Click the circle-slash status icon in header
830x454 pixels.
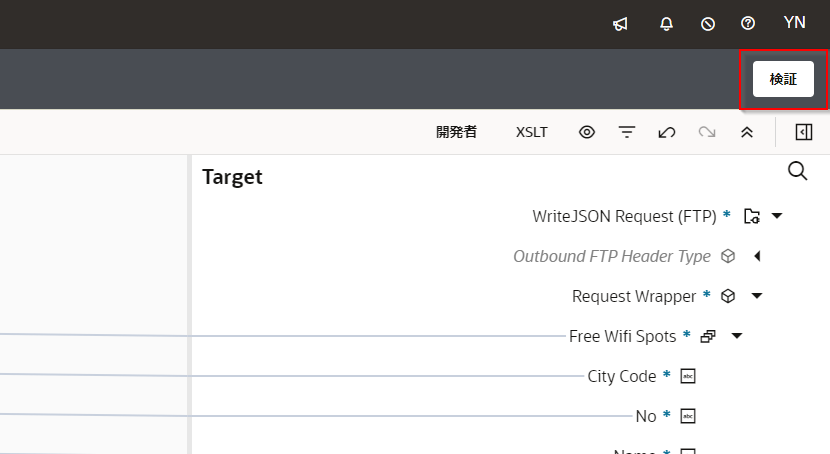tap(708, 24)
